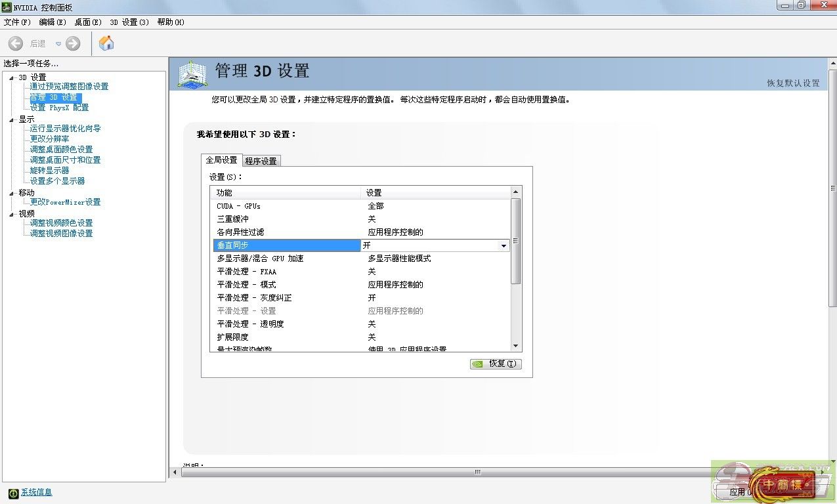The width and height of the screenshot is (837, 504).
Task: Click the Forward arrow navigation icon
Action: pyautogui.click(x=73, y=44)
